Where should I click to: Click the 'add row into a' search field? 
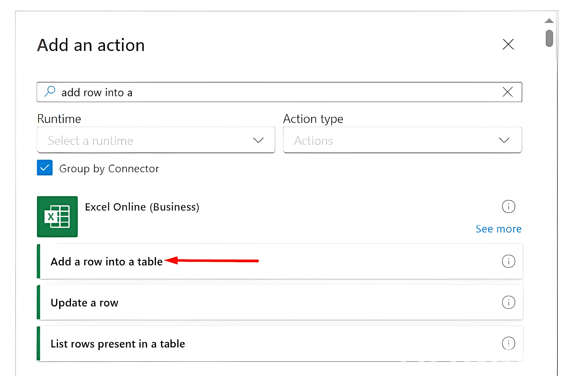[279, 92]
